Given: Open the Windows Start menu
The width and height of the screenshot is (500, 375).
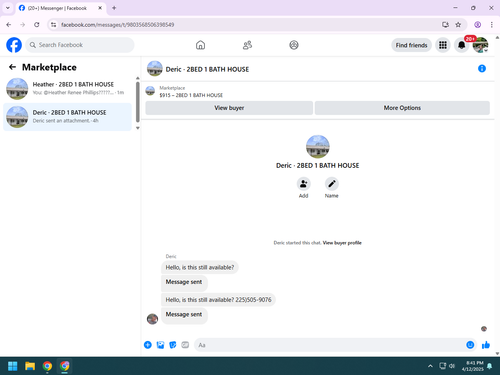Looking at the screenshot, I should (13, 366).
